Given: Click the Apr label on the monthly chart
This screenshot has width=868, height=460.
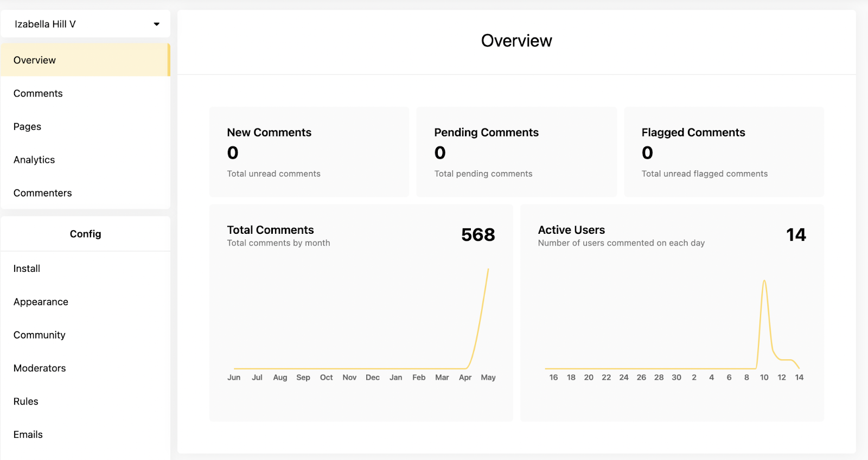Looking at the screenshot, I should [465, 378].
